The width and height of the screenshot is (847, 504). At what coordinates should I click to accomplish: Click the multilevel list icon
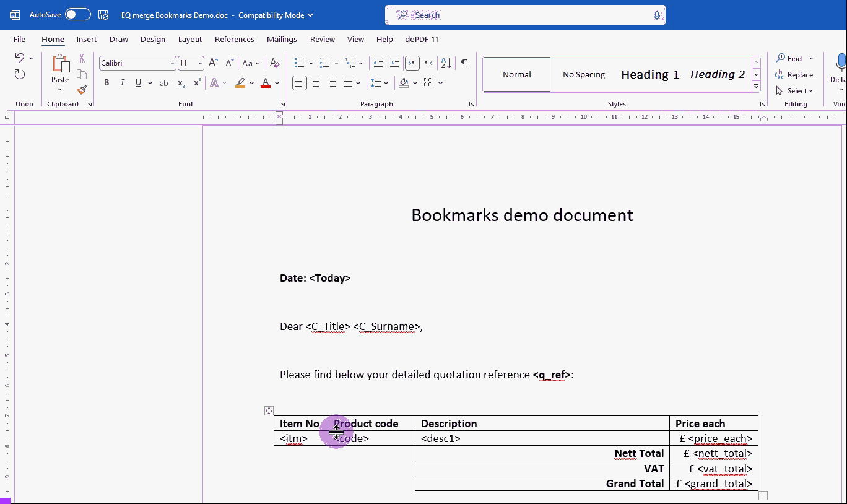click(x=350, y=63)
